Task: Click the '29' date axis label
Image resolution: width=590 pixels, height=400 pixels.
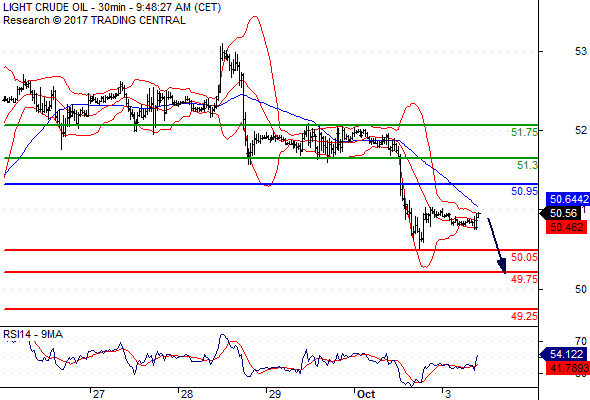Action: click(275, 394)
